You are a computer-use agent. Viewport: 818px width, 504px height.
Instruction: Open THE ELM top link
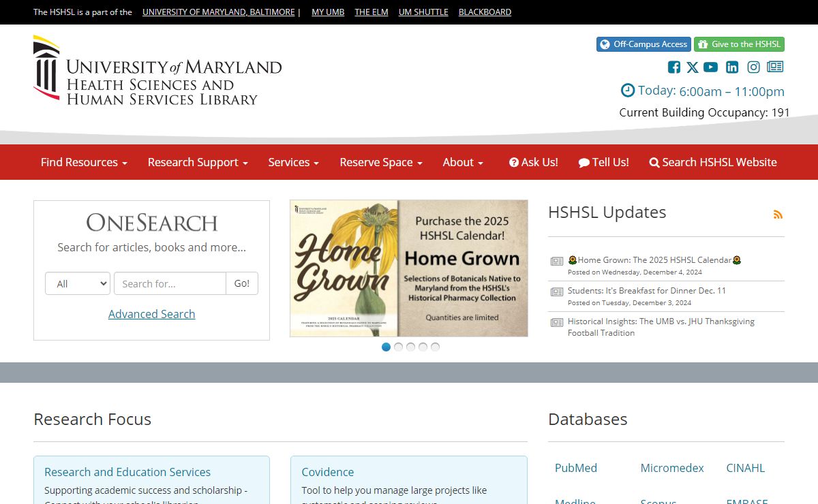click(372, 12)
